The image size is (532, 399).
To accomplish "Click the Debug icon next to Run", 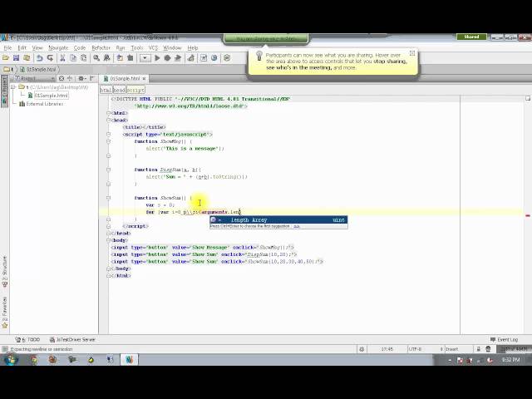I will pos(167,58).
